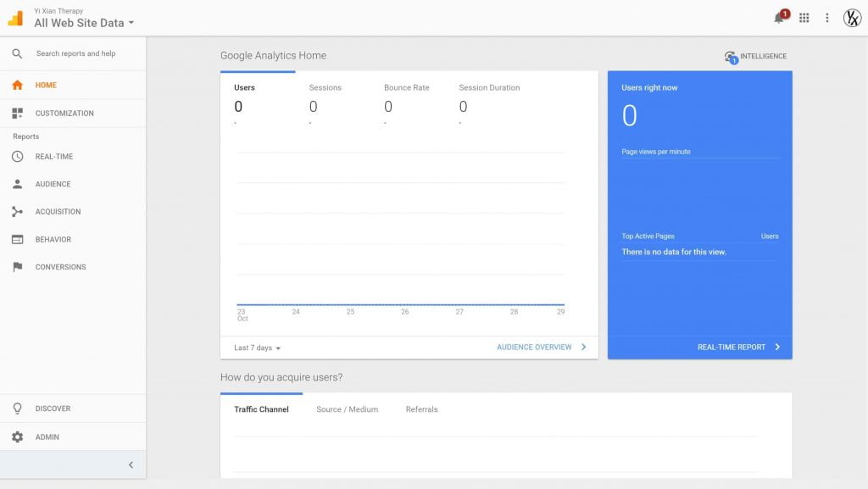Click the Discover lightbulb icon
Screen dimensions: 868x489
click(x=17, y=408)
